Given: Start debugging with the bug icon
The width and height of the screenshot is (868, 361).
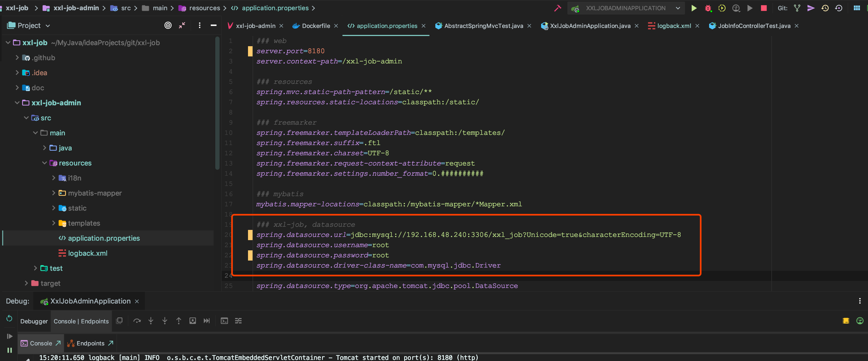Looking at the screenshot, I should (708, 8).
